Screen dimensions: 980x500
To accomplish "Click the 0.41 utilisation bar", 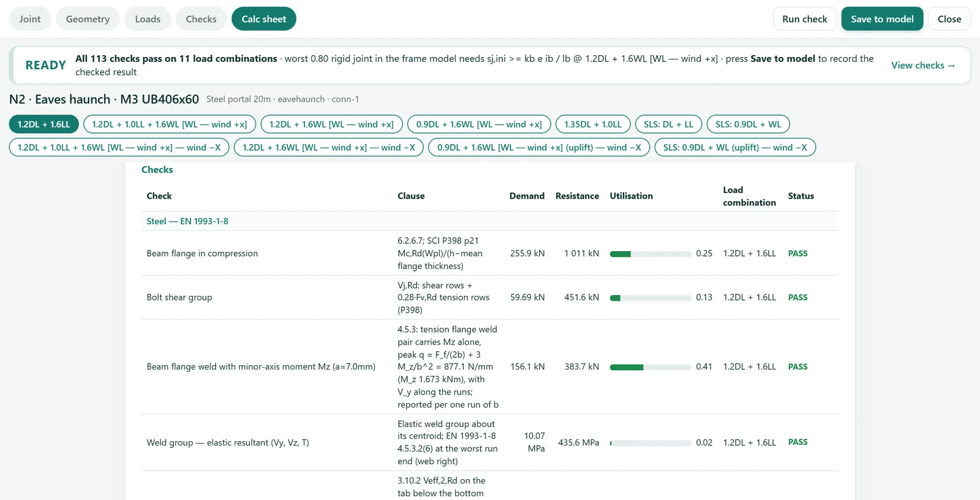I will [650, 367].
